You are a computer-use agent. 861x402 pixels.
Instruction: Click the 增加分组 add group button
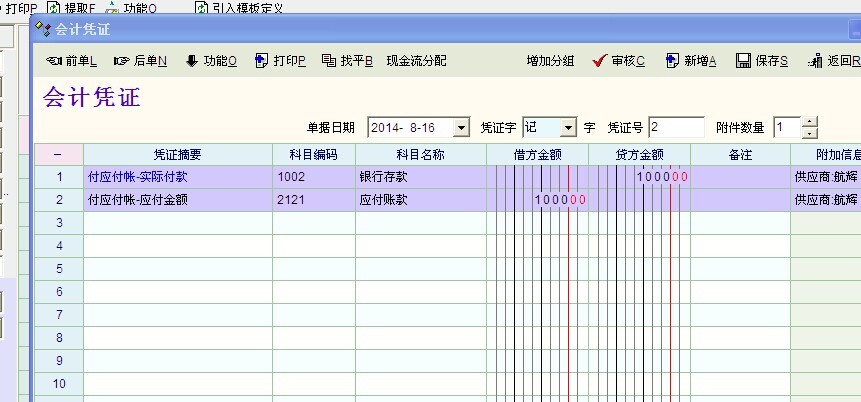coord(550,62)
